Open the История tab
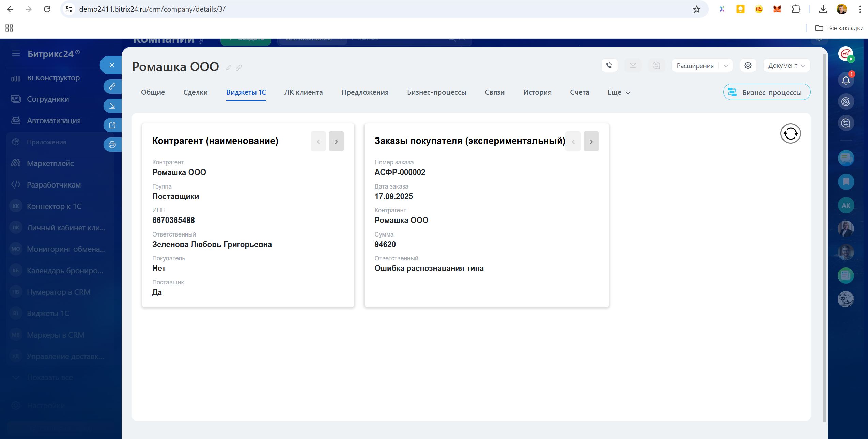 point(537,92)
